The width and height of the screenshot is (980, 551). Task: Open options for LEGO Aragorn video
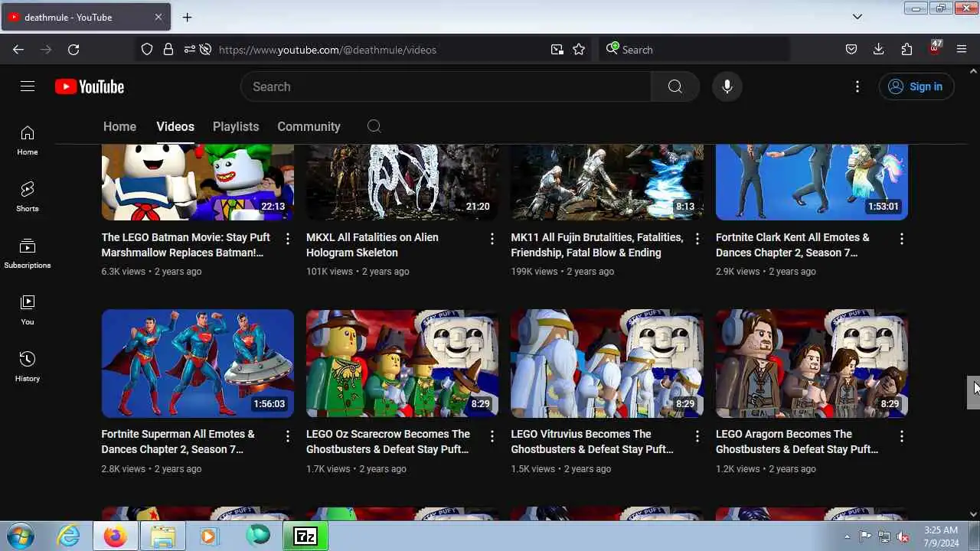901,436
